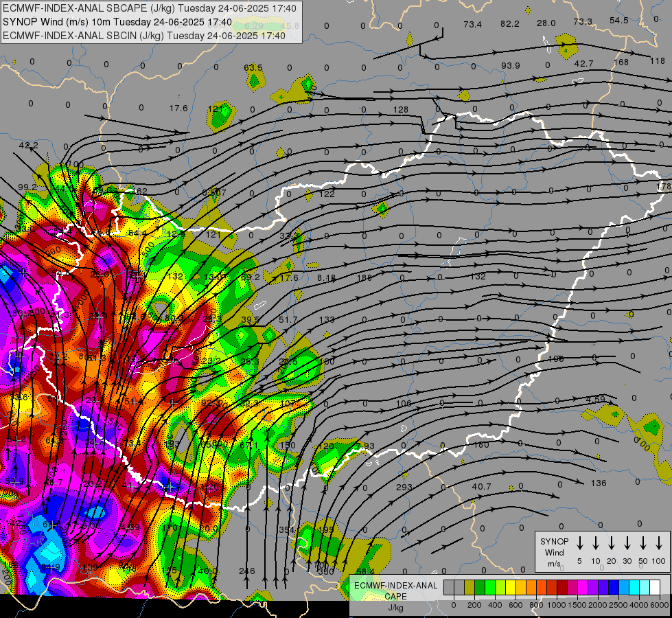This screenshot has height=618, width=672.
Task: Click the map value 51.7
Action: tap(288, 320)
